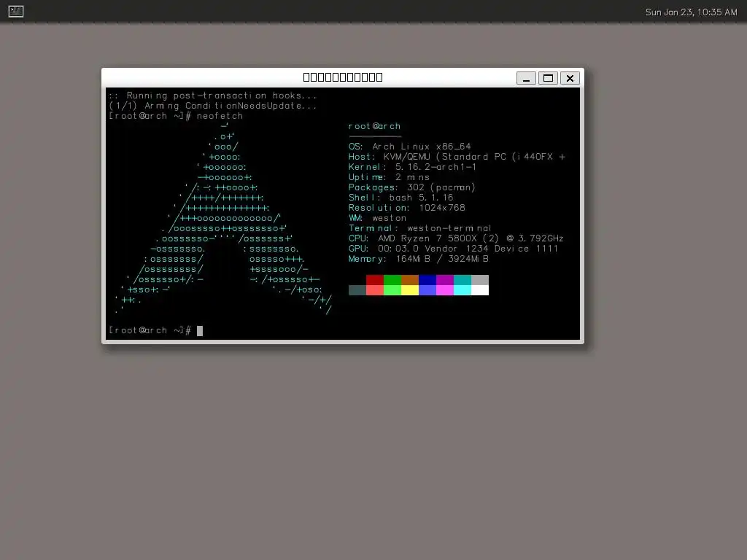Screen dimensions: 747x560
Task: Click the 'Arming ConditionNeedsUpdate...' line
Action: click(x=213, y=106)
